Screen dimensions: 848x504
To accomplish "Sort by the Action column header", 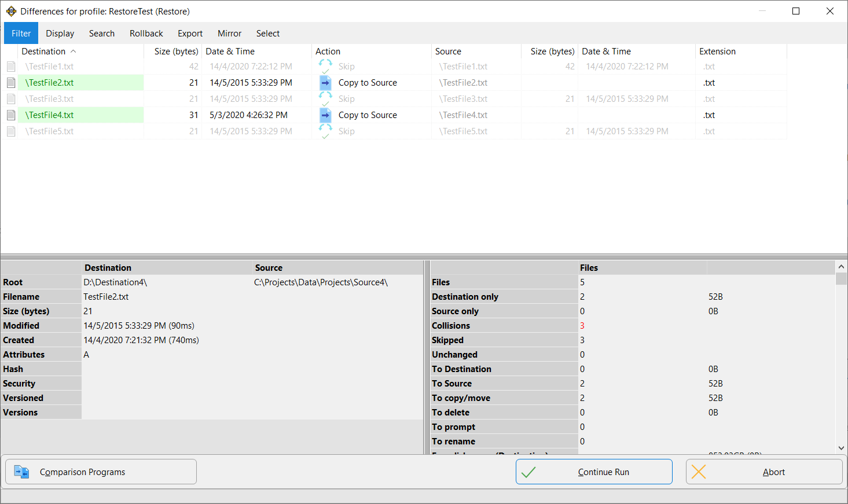I will (x=328, y=51).
